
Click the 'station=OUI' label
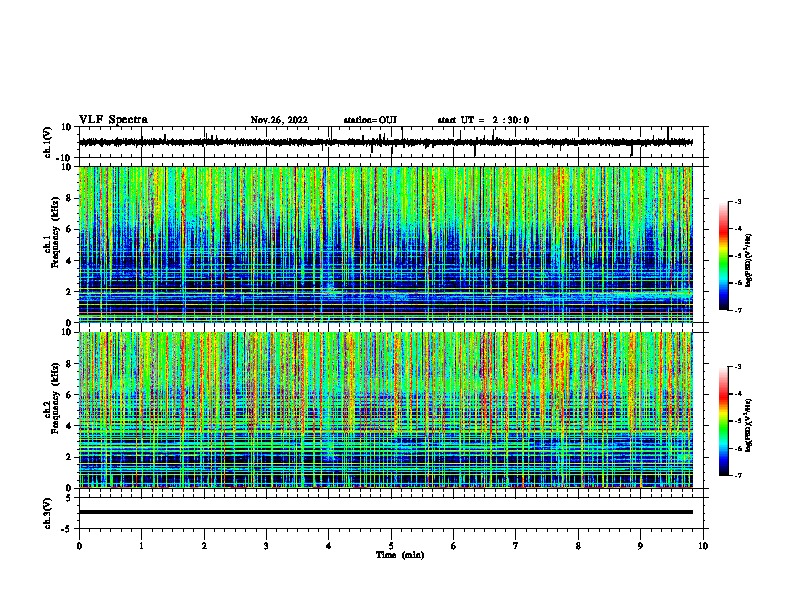coord(370,120)
